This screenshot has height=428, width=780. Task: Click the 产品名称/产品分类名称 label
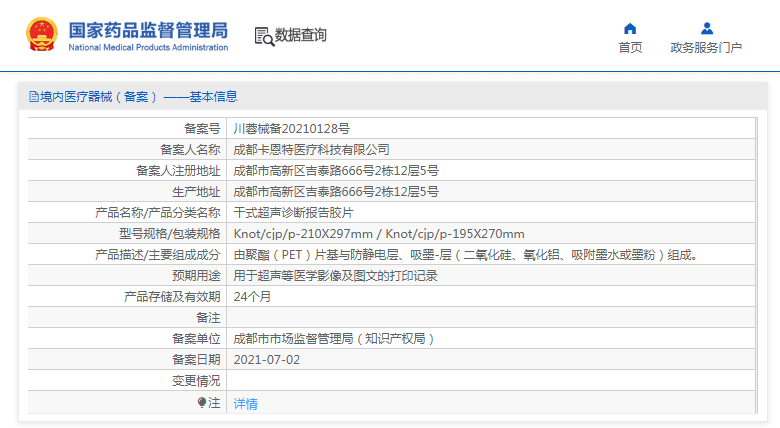point(158,213)
